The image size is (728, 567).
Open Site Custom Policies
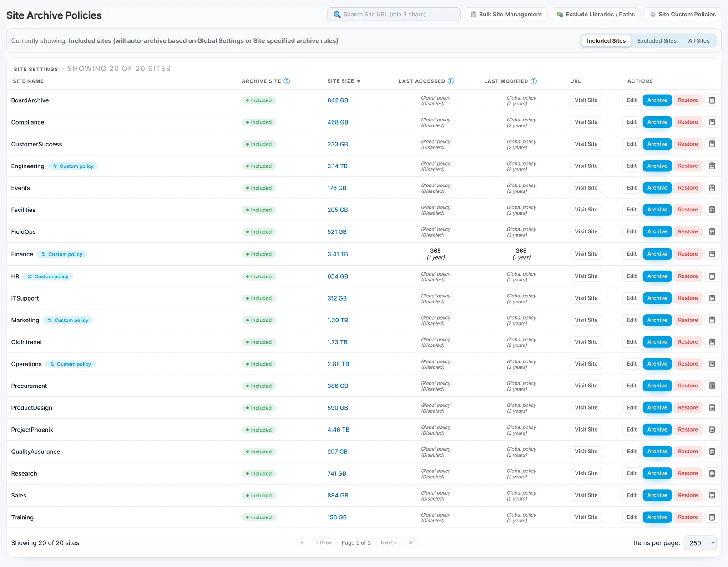[x=682, y=14]
